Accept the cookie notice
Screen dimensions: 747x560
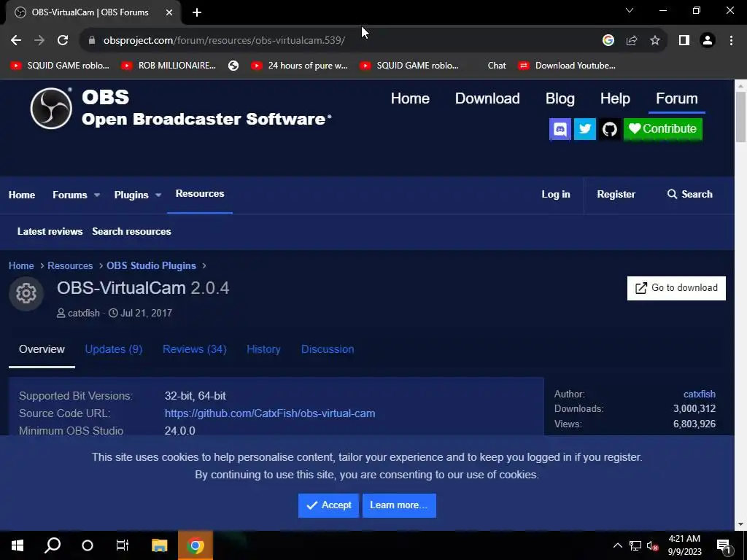(x=328, y=505)
